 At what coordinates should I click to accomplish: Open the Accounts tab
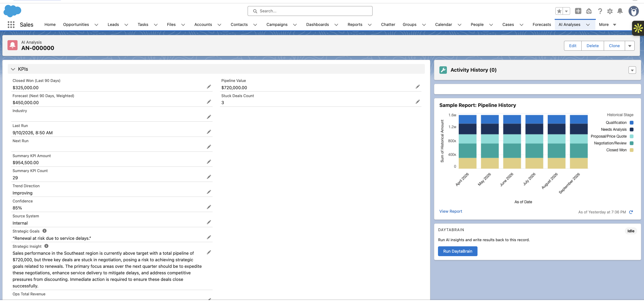click(203, 25)
